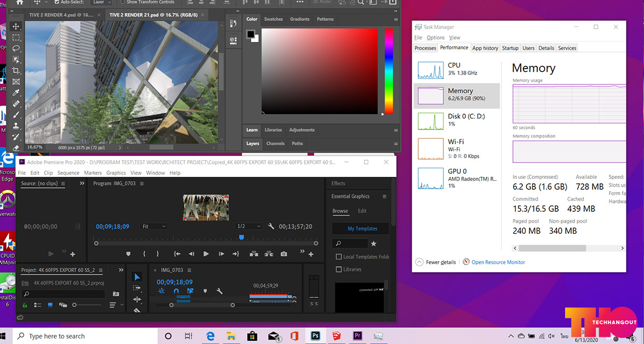Select the CPU item in Task Manager
The image size is (644, 344).
457,70
